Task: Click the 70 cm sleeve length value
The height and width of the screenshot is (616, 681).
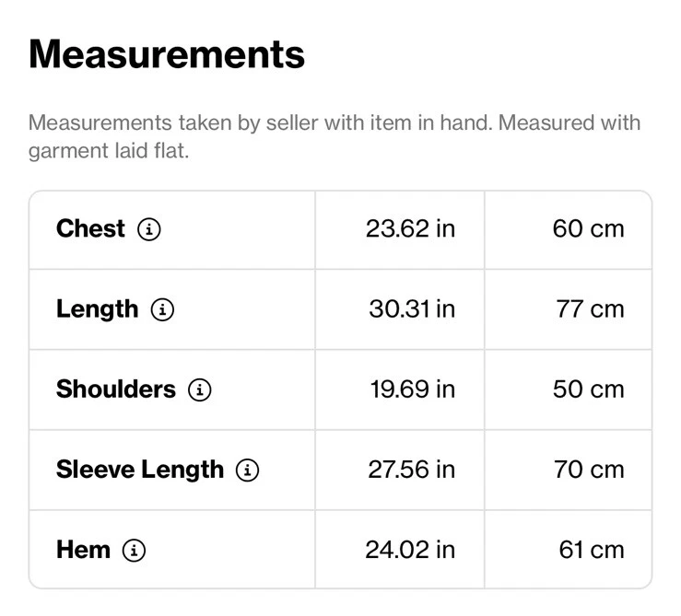Action: [589, 470]
